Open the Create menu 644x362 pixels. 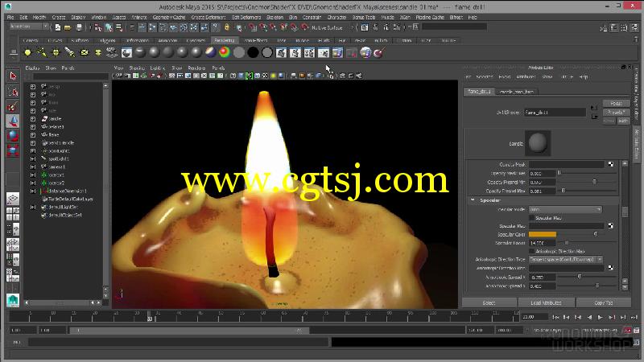(59, 17)
